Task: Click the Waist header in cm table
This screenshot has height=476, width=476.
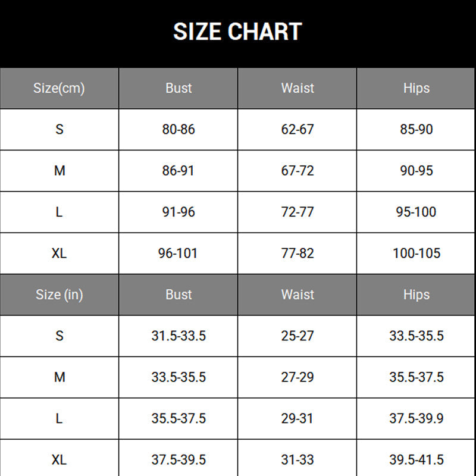Action: (x=297, y=88)
